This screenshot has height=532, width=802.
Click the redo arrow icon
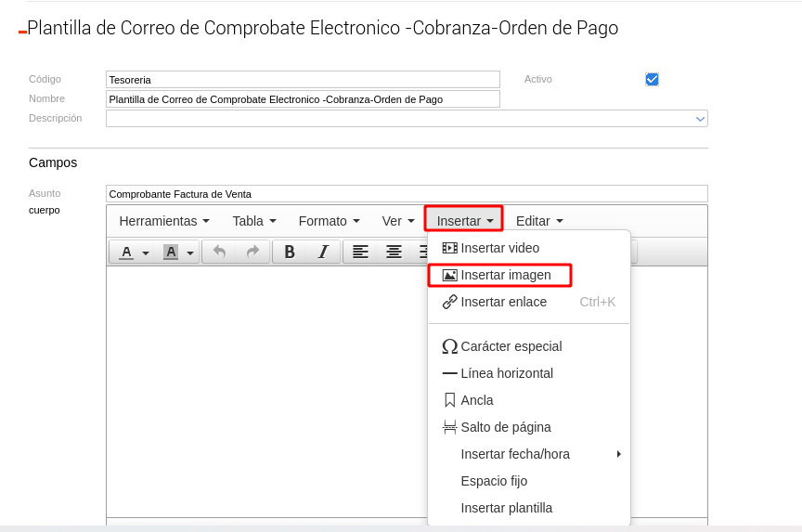tap(252, 252)
